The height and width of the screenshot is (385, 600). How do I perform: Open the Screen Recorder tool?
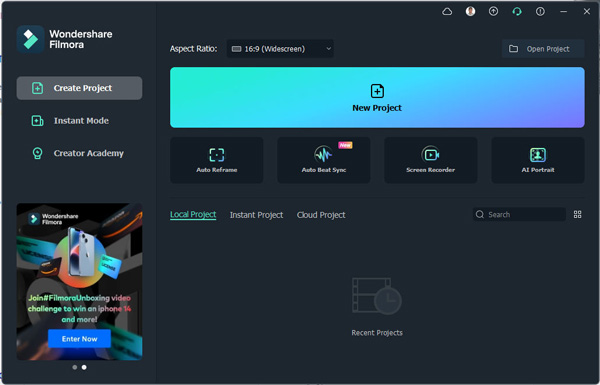[x=430, y=160]
